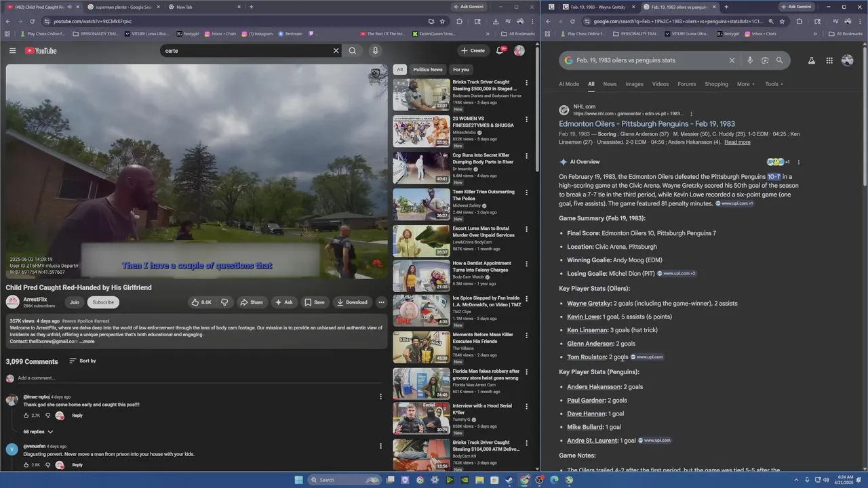Switch to Google News results tab
The height and width of the screenshot is (488, 868).
[610, 84]
